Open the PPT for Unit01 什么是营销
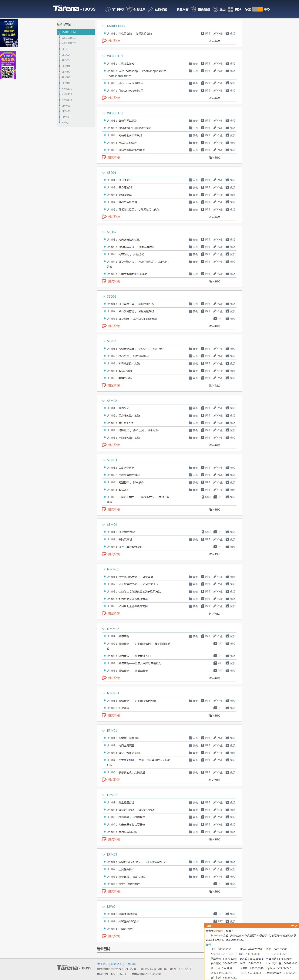The width and height of the screenshot is (299, 980). tap(205, 33)
